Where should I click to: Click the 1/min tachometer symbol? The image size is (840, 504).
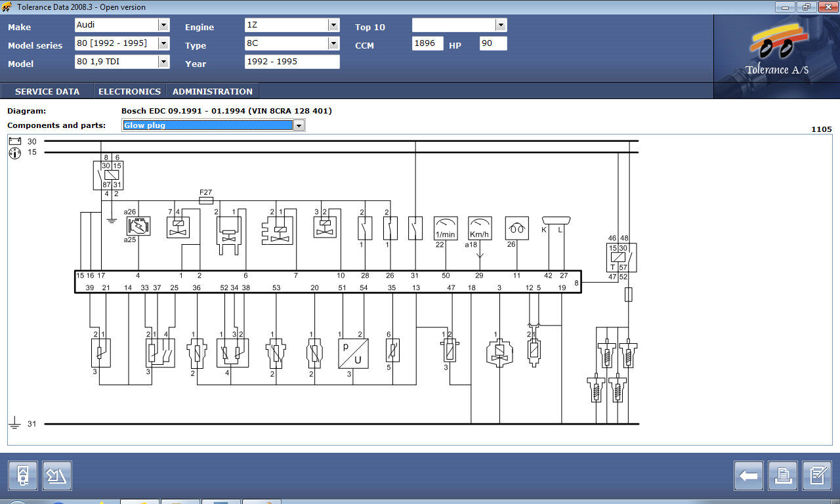[x=446, y=228]
